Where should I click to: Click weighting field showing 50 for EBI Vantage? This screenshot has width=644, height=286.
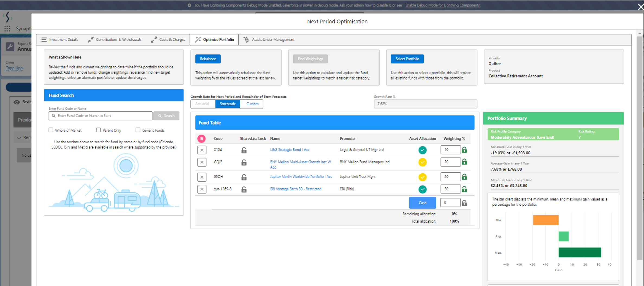click(x=450, y=189)
